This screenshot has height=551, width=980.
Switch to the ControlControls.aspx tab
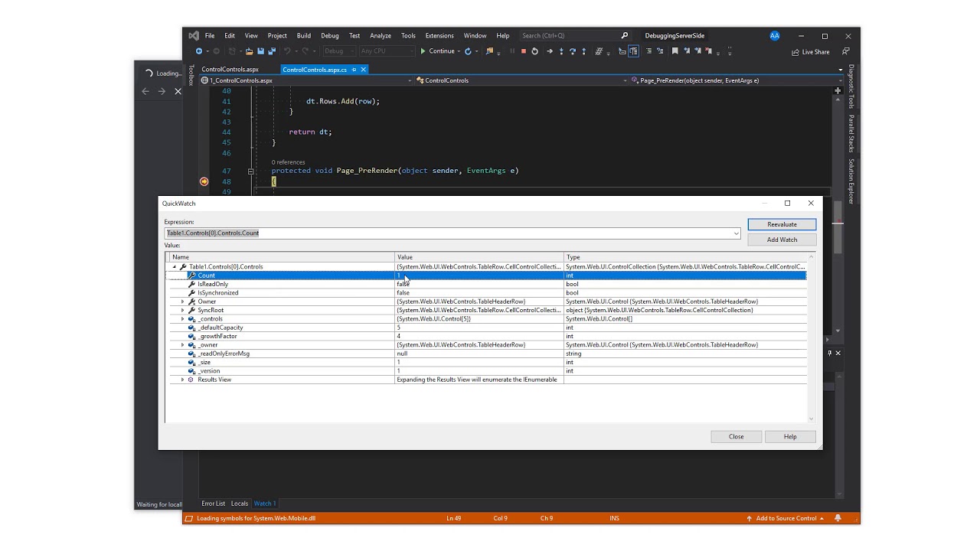[x=230, y=70]
